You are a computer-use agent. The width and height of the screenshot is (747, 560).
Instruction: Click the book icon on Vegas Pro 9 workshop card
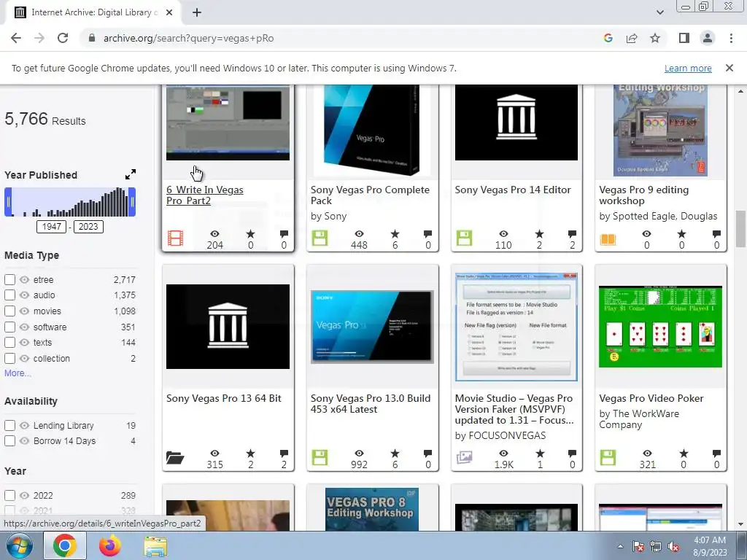[608, 238]
